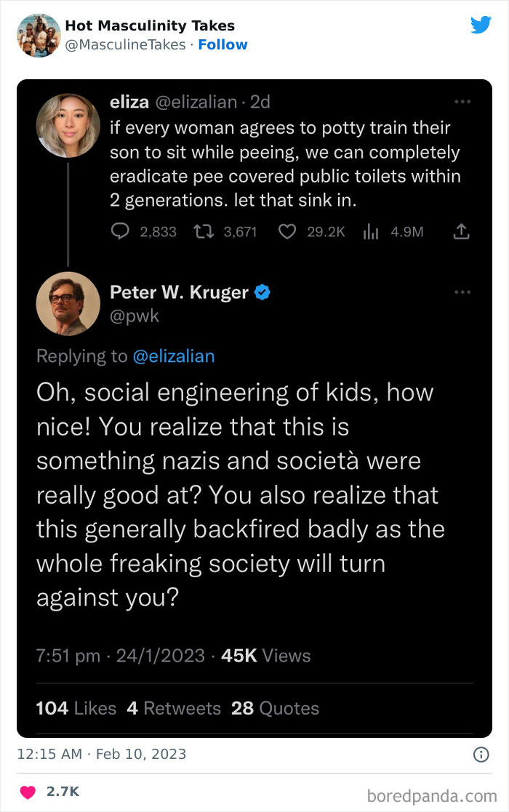The height and width of the screenshot is (812, 509).
Task: Click the Twitter bird logo
Action: (481, 25)
